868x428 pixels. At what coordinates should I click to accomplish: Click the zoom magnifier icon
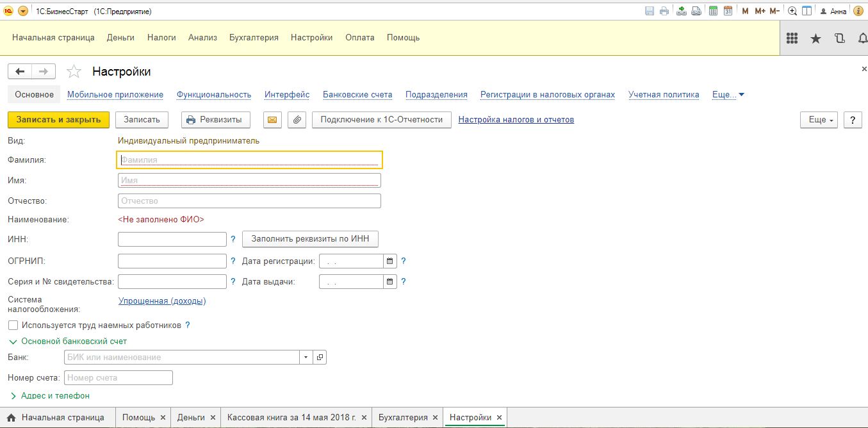click(792, 11)
